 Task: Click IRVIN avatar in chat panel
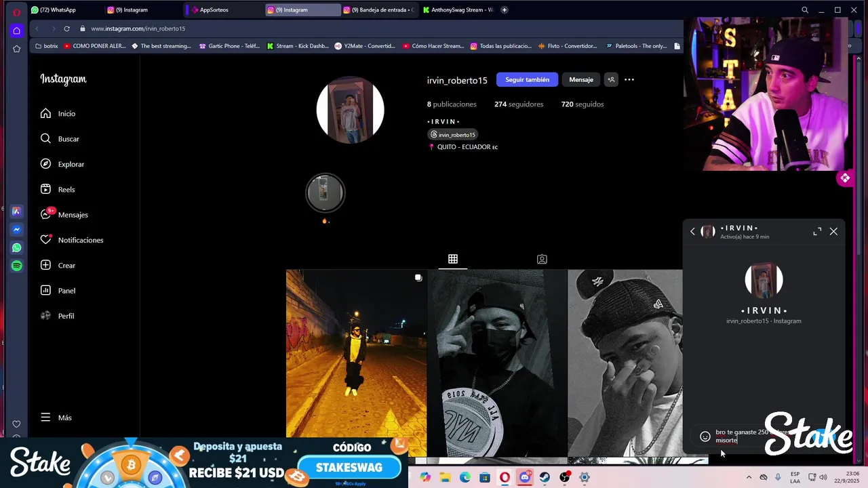(x=764, y=279)
